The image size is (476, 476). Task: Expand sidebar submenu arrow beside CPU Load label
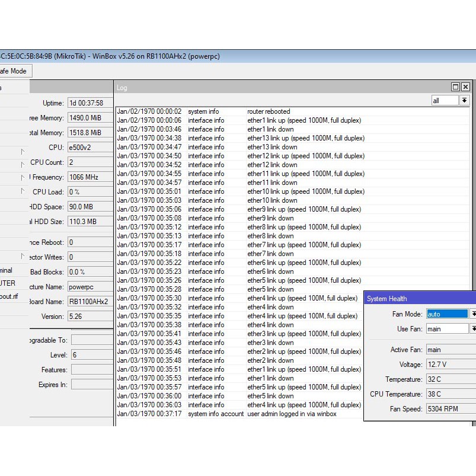pos(23,191)
